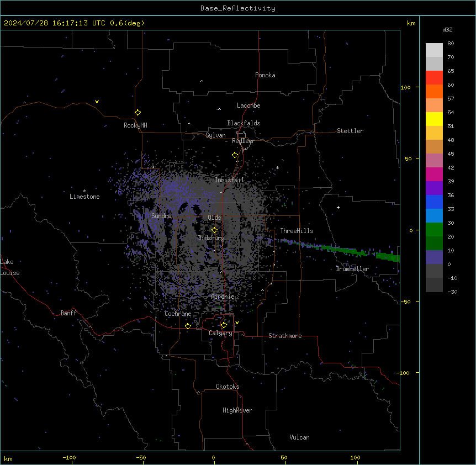Pick the slate purple swatch below 10 dBZ
This screenshot has height=465, width=476.
(434, 257)
